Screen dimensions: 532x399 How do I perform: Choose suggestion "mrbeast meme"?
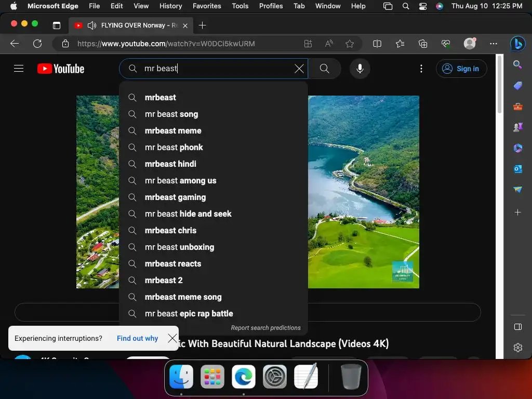pos(214,130)
